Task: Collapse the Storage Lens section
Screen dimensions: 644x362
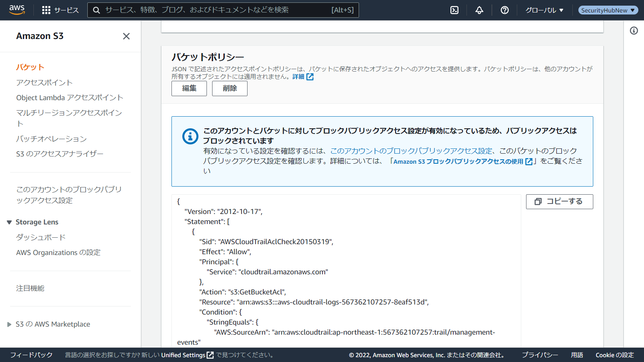Action: [x=9, y=222]
